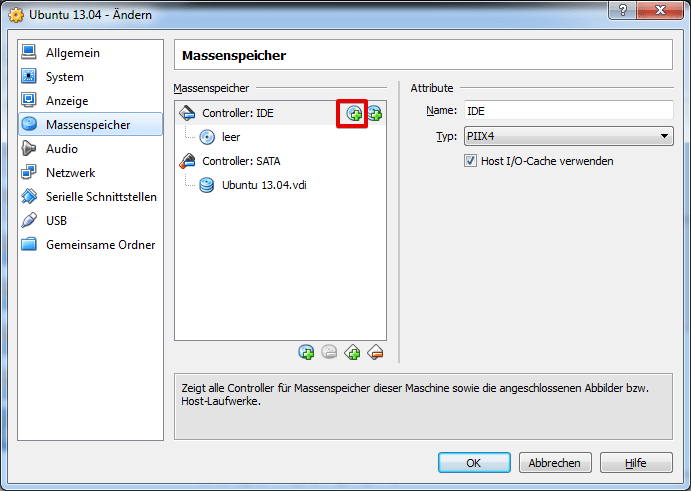Click the Audio speaker icon
The width and height of the screenshot is (691, 491).
pos(29,148)
